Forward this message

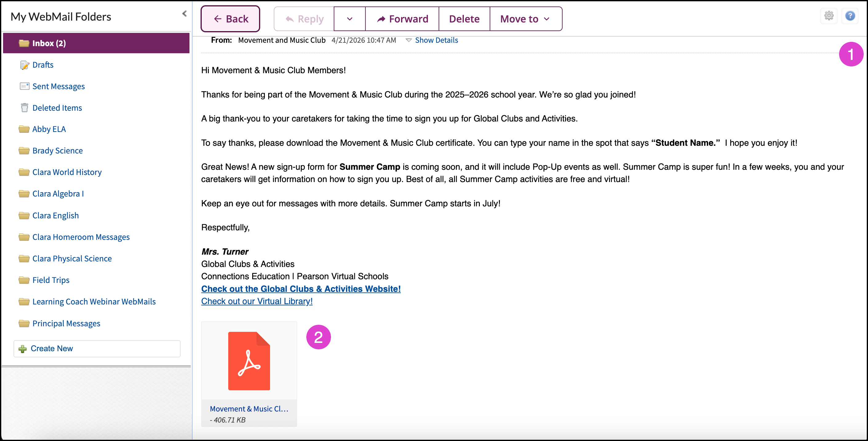[402, 19]
